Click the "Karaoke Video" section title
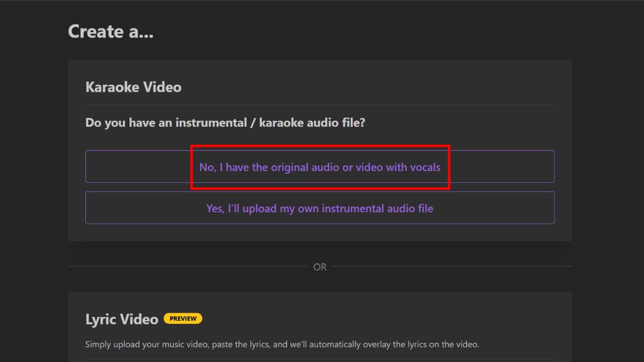The width and height of the screenshot is (644, 362). [x=133, y=87]
